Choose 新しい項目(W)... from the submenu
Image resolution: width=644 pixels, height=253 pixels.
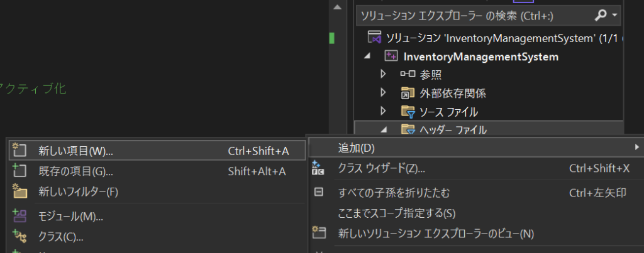click(75, 151)
